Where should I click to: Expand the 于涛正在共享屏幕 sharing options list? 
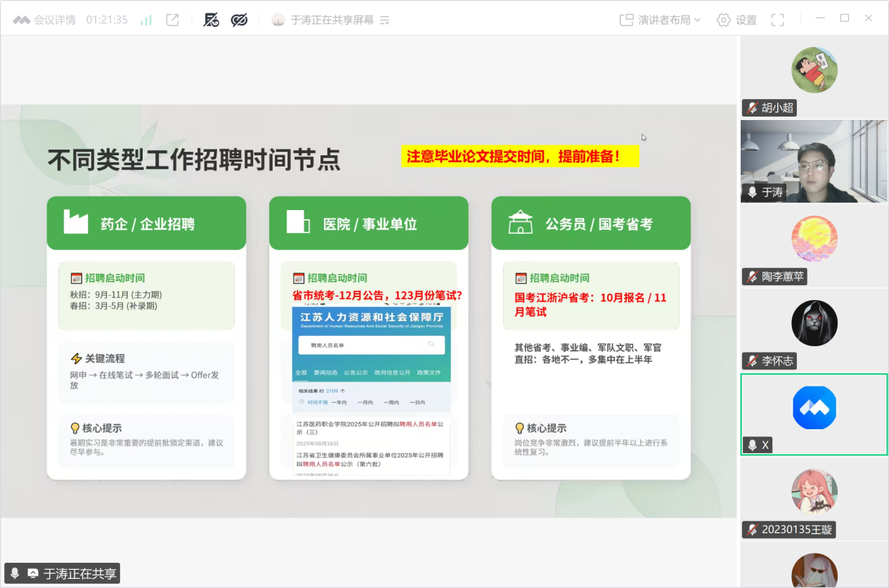pos(384,20)
